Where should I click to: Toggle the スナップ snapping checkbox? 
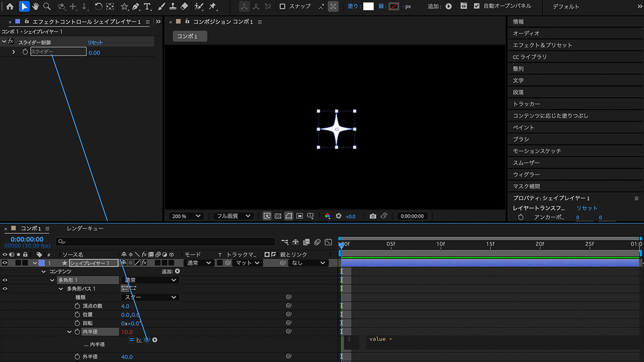(282, 7)
